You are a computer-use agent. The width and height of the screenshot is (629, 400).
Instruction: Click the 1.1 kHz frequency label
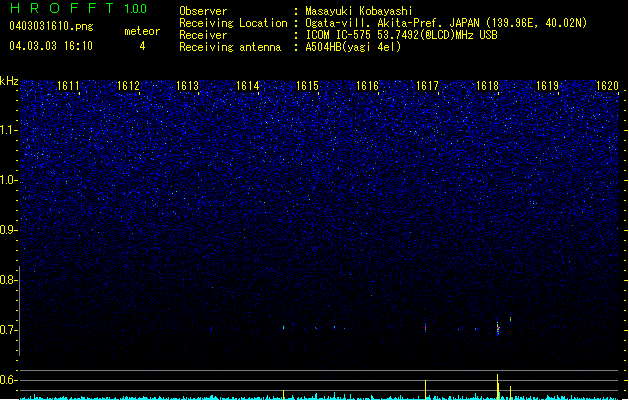point(9,130)
